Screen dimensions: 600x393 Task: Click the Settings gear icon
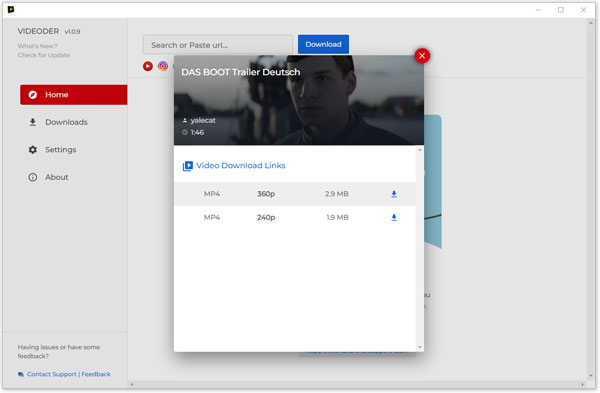(x=33, y=150)
